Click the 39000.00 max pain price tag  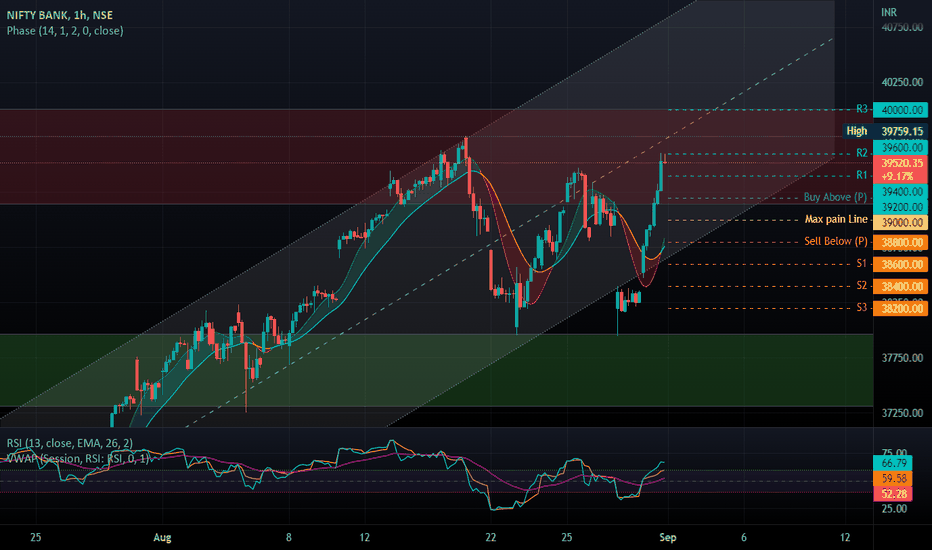click(902, 222)
